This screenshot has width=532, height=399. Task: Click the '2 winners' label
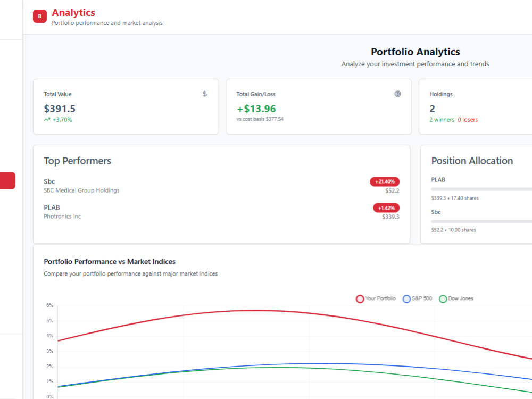[x=442, y=119]
